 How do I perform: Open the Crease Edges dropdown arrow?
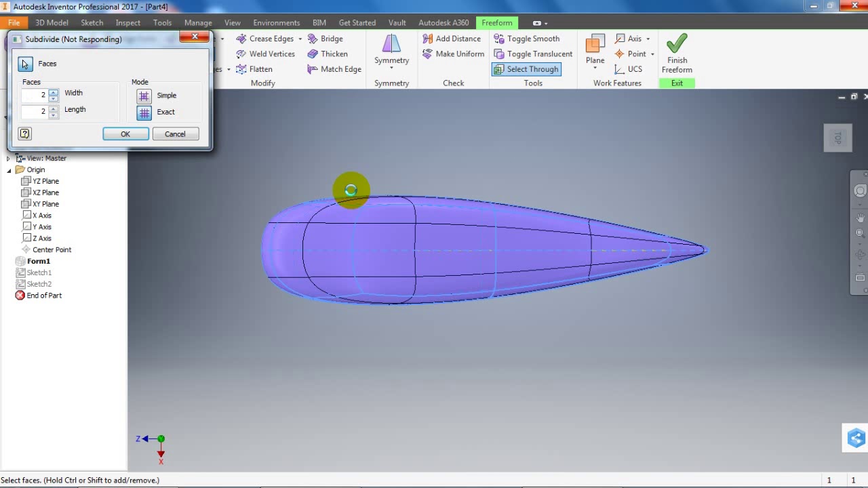(x=300, y=39)
